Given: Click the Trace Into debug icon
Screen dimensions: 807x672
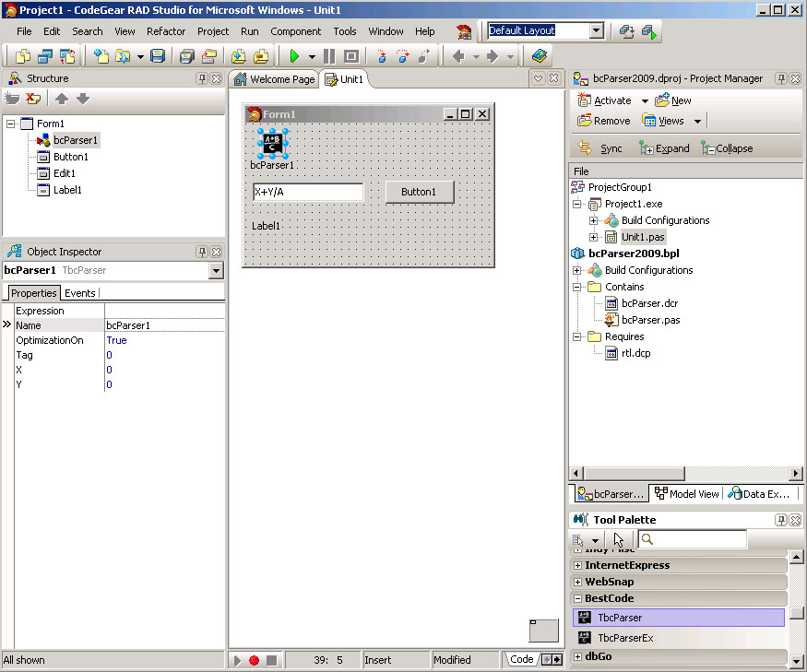Looking at the screenshot, I should 382,56.
